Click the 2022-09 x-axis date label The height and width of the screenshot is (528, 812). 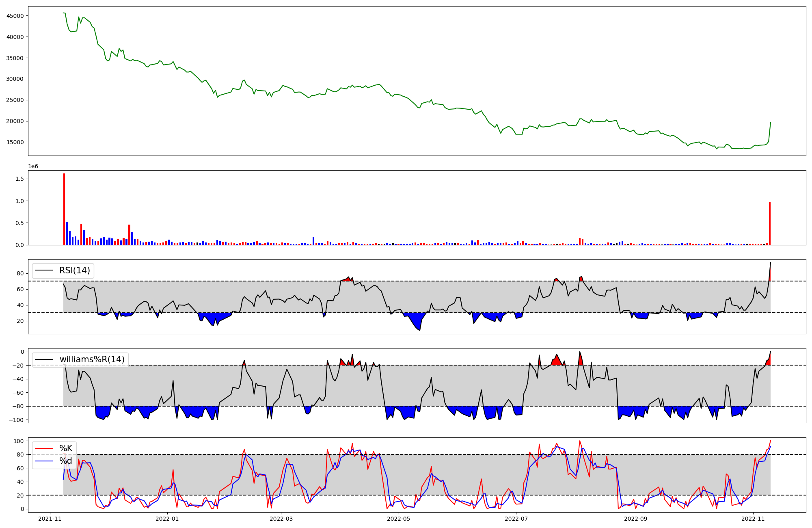coord(635,519)
